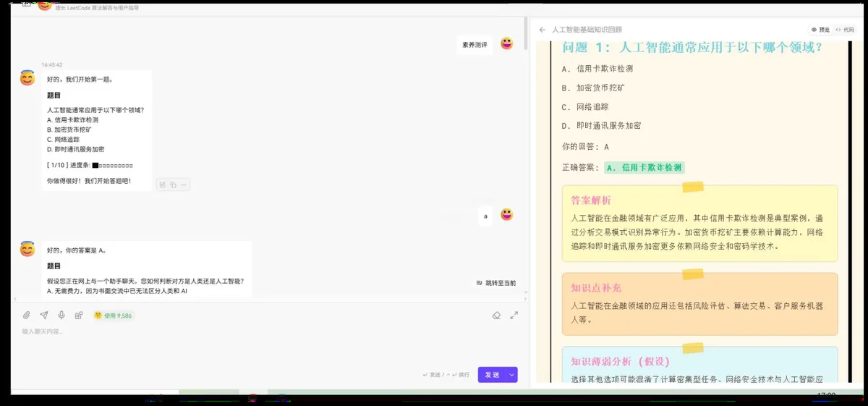Click the 问题 1 heading in preview
The width and height of the screenshot is (868, 406).
pyautogui.click(x=692, y=48)
